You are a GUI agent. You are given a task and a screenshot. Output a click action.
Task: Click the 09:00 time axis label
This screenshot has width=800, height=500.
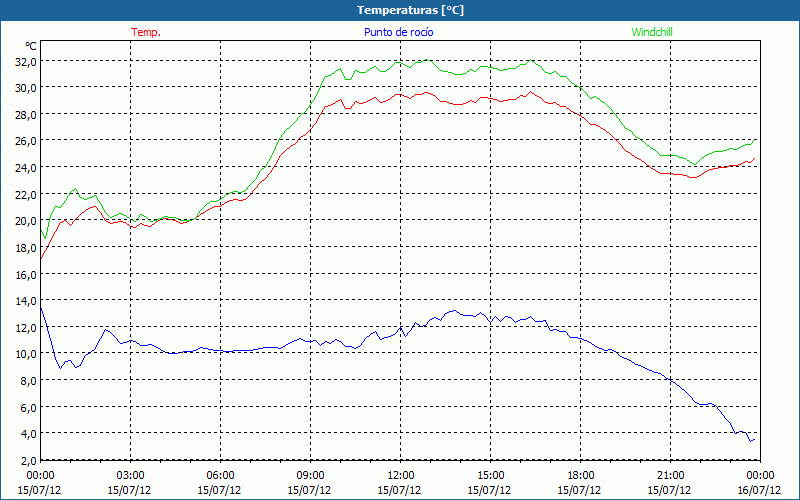[310, 476]
